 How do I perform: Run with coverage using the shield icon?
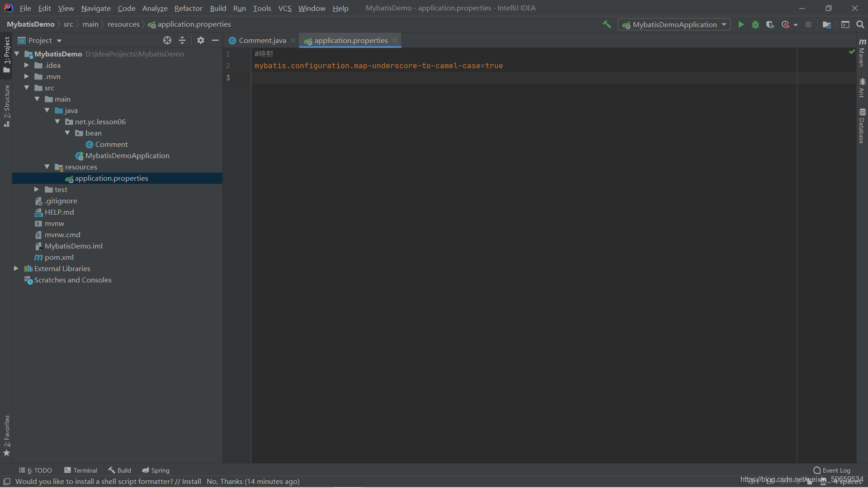770,24
